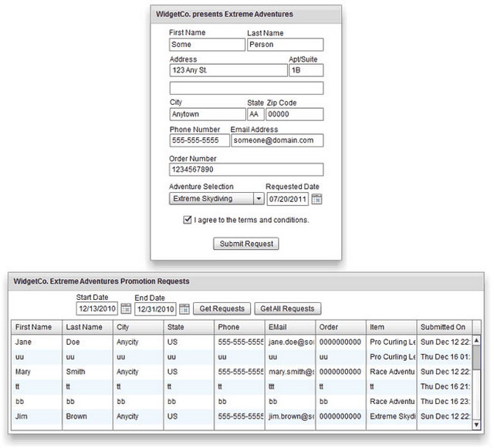Click the Get Requests button
Image resolution: width=494 pixels, height=448 pixels.
click(x=222, y=308)
